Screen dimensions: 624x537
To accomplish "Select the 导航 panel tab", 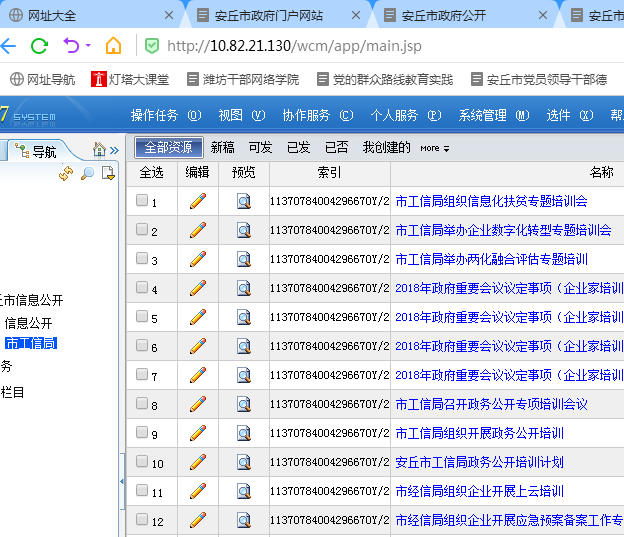I will [x=36, y=151].
